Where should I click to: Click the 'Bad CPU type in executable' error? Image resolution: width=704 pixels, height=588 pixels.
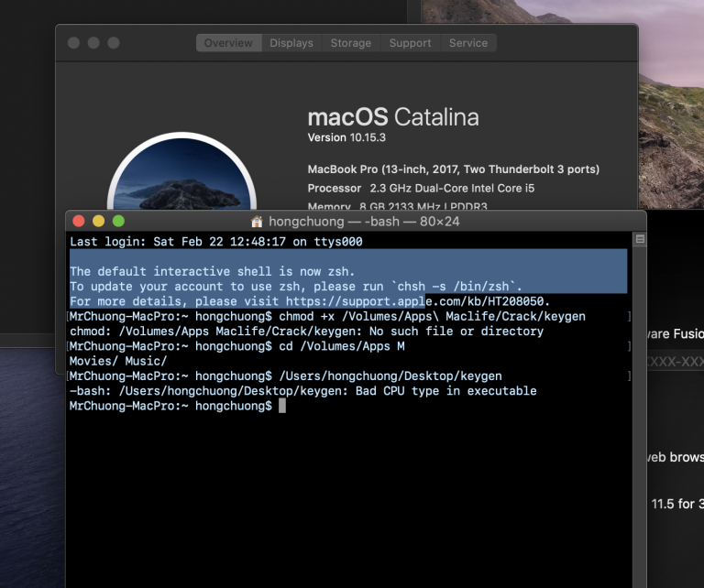pos(446,391)
